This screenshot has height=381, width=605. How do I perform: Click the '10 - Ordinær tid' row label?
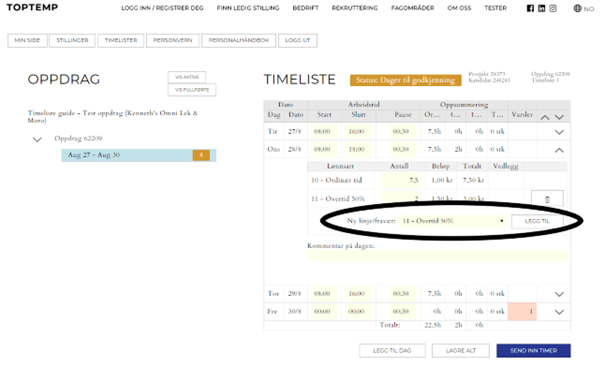click(x=337, y=180)
